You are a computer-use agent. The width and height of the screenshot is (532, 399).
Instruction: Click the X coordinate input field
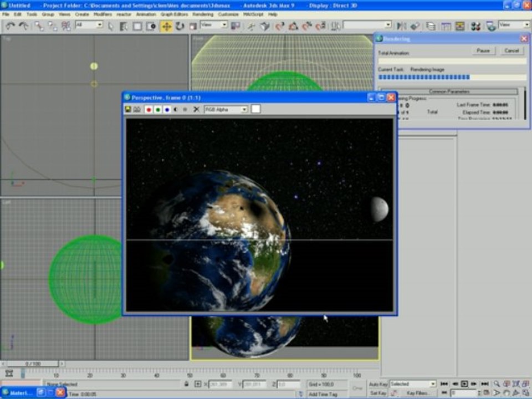(220, 385)
